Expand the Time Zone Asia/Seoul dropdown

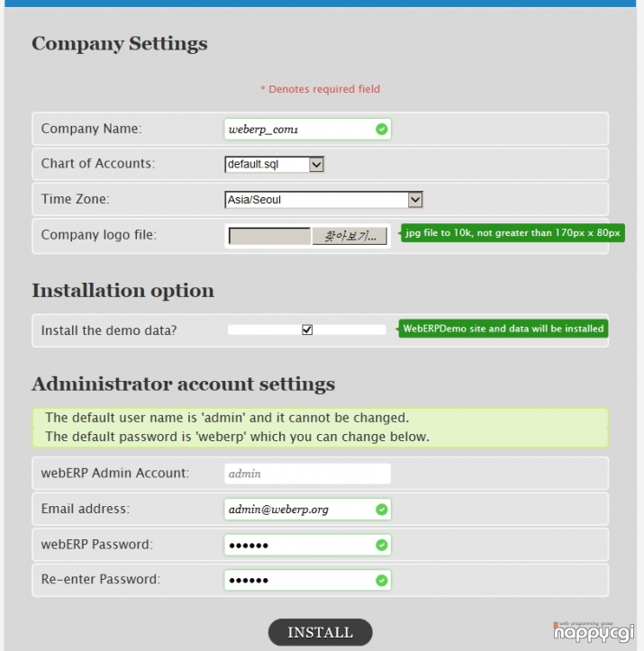tap(323, 200)
